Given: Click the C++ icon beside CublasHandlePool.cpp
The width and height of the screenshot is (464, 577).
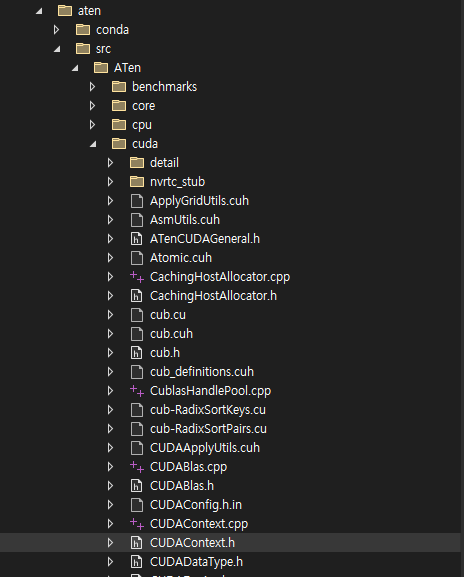Looking at the screenshot, I should pyautogui.click(x=137, y=391).
